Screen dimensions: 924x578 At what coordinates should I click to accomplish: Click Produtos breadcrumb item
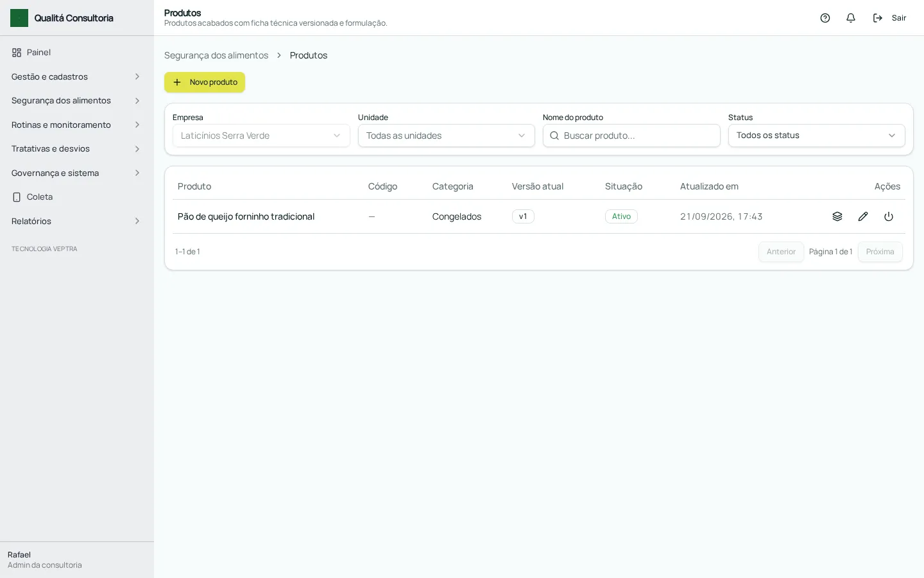pos(309,55)
